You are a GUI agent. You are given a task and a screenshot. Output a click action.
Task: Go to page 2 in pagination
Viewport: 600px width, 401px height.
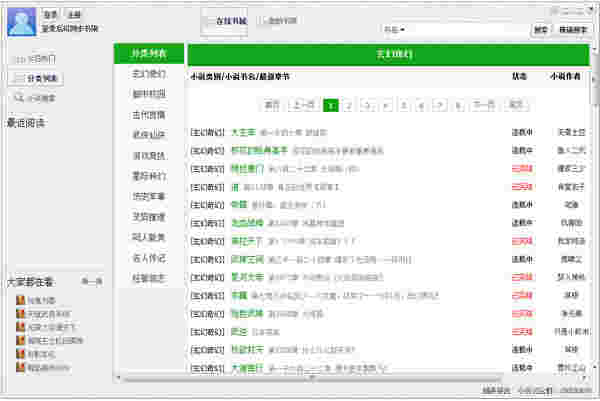point(349,105)
